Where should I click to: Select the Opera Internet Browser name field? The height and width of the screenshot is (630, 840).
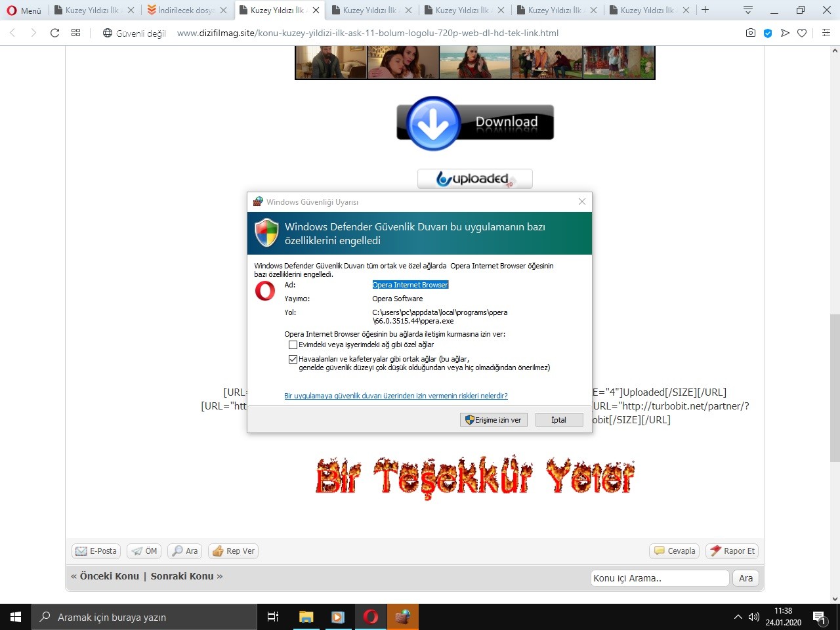tap(410, 285)
